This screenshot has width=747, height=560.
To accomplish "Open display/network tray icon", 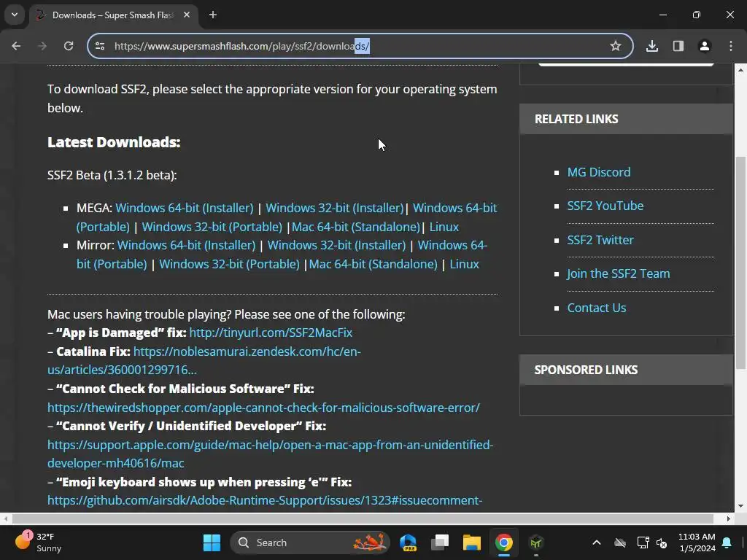I will (x=643, y=542).
